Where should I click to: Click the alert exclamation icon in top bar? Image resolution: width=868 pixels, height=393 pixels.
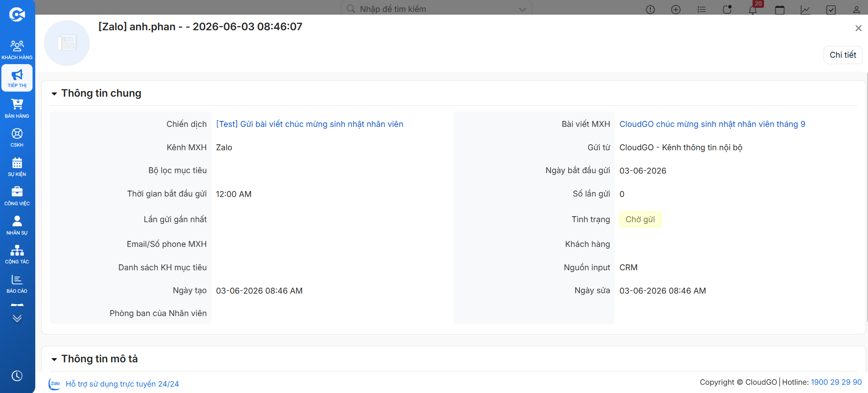point(650,10)
